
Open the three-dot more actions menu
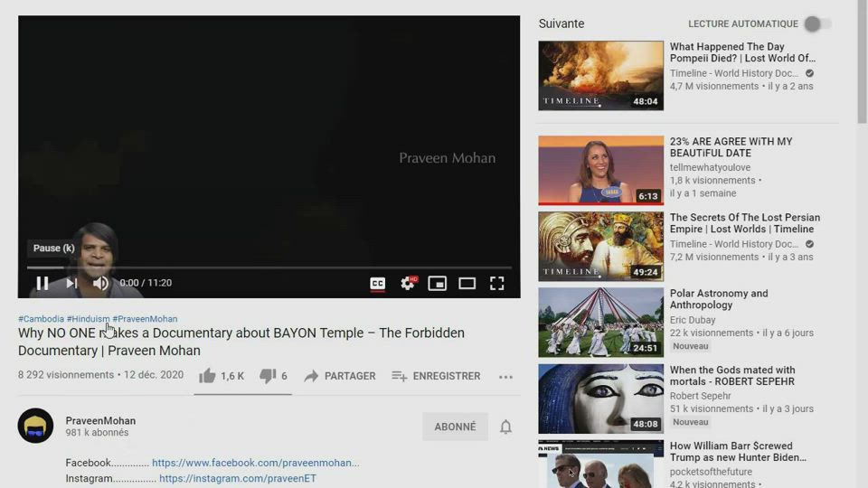[505, 377]
